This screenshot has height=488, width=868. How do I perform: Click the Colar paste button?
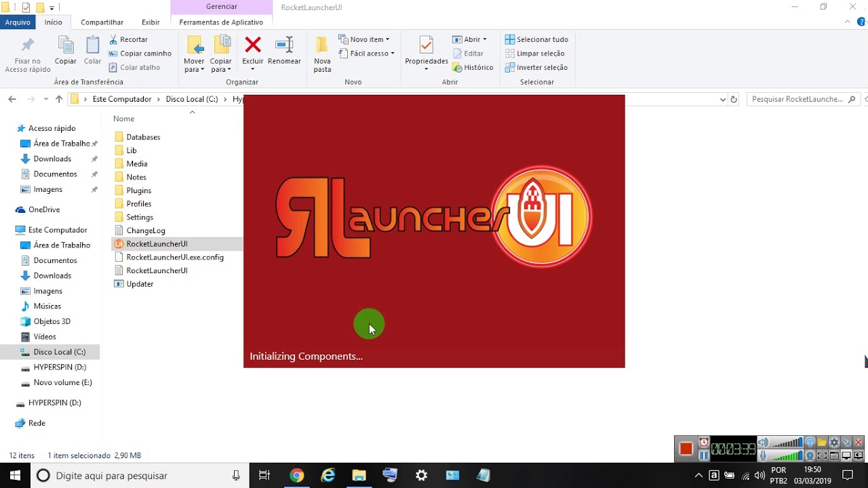(93, 50)
